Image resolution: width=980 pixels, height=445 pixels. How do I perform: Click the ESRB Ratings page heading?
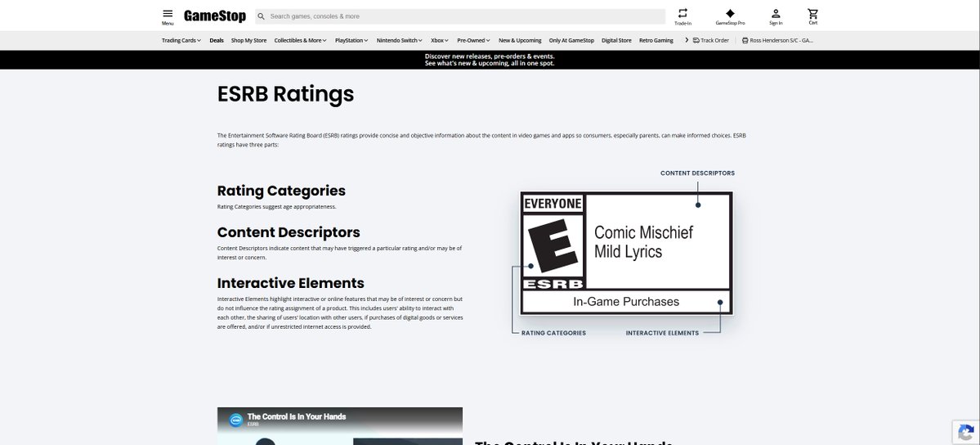285,94
